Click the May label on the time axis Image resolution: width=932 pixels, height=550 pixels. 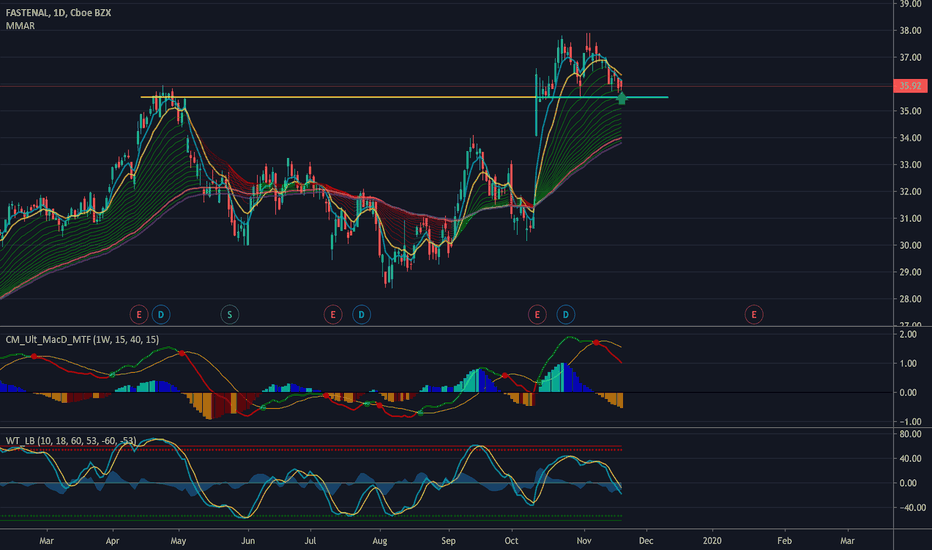[x=178, y=540]
